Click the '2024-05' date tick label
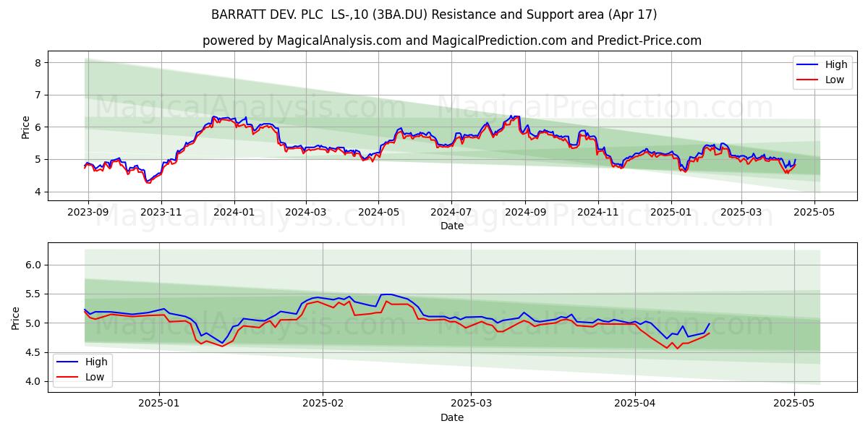Viewport: 868px width, 434px height. pyautogui.click(x=378, y=213)
